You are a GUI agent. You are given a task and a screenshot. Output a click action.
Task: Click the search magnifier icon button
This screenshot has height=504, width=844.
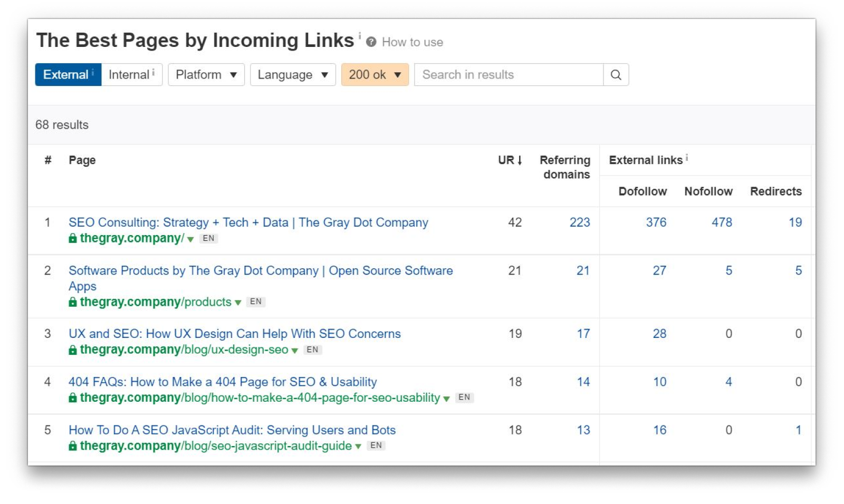coord(616,75)
